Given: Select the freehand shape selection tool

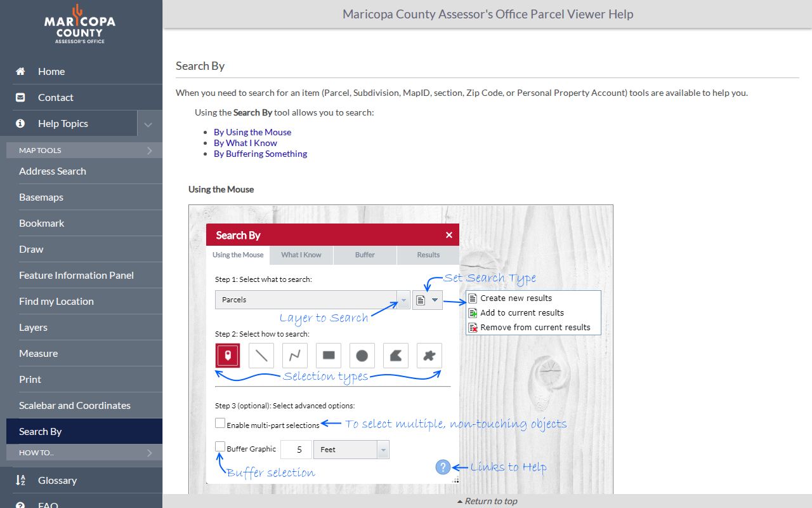Looking at the screenshot, I should click(x=429, y=356).
